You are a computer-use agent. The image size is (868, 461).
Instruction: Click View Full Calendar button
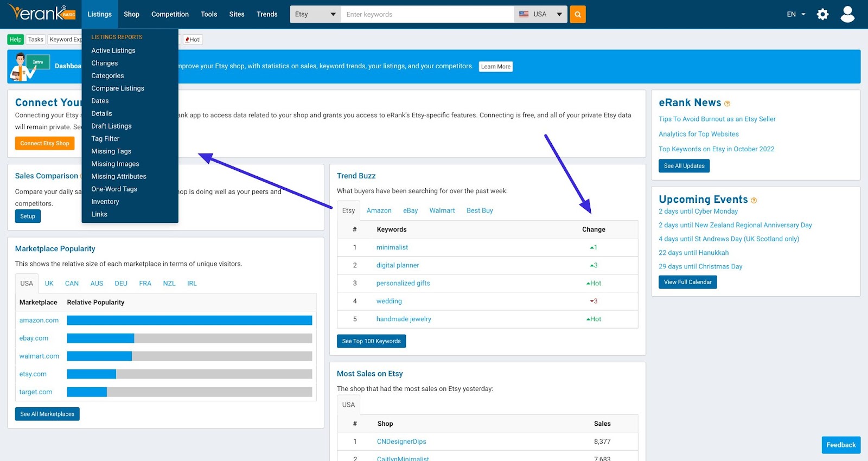688,282
